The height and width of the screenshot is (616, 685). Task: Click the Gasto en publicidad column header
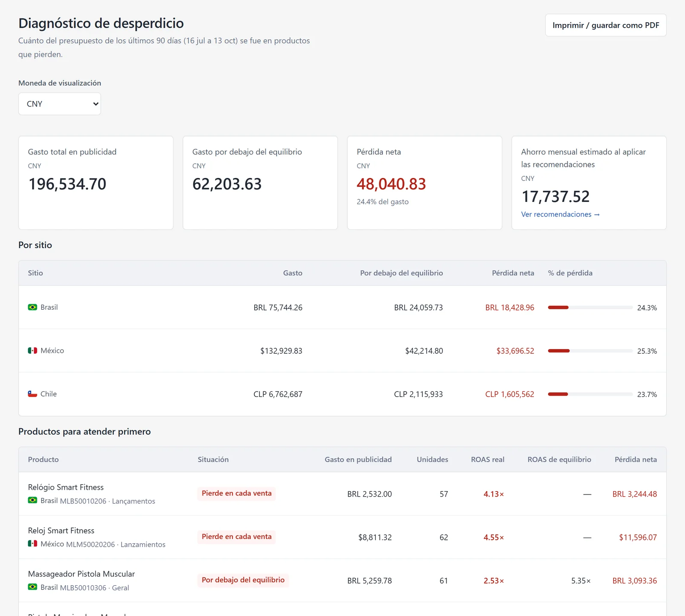coord(358,459)
